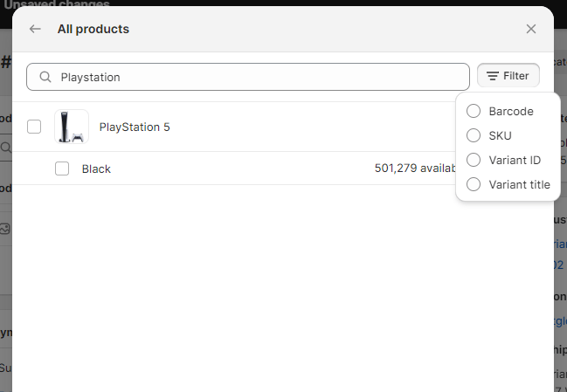Click the magnifier icon in the Playstation search box
Viewport: 567px width, 392px height.
click(x=45, y=77)
